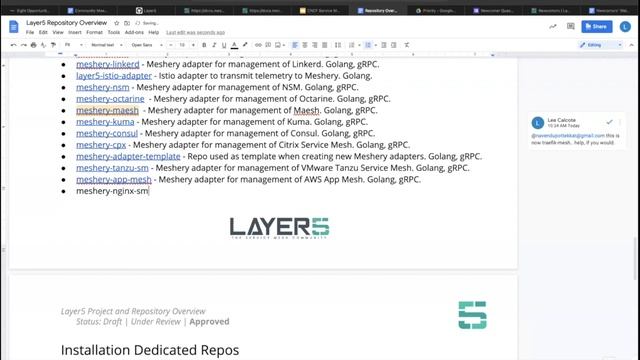Click the redo arrow in toolbar

click(x=24, y=45)
